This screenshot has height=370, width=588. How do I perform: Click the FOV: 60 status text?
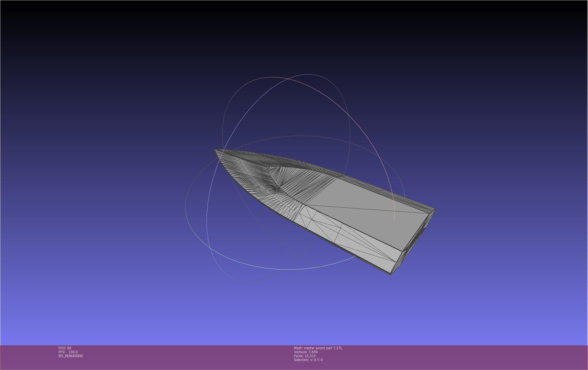[x=65, y=348]
